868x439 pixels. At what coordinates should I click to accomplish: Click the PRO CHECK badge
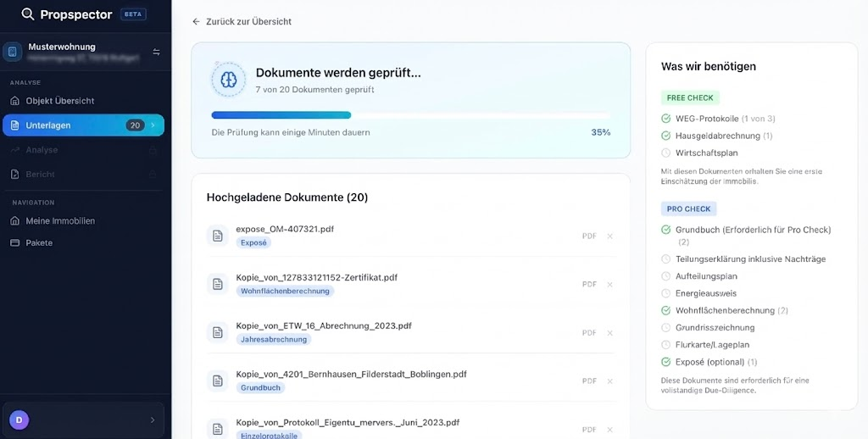tap(688, 208)
